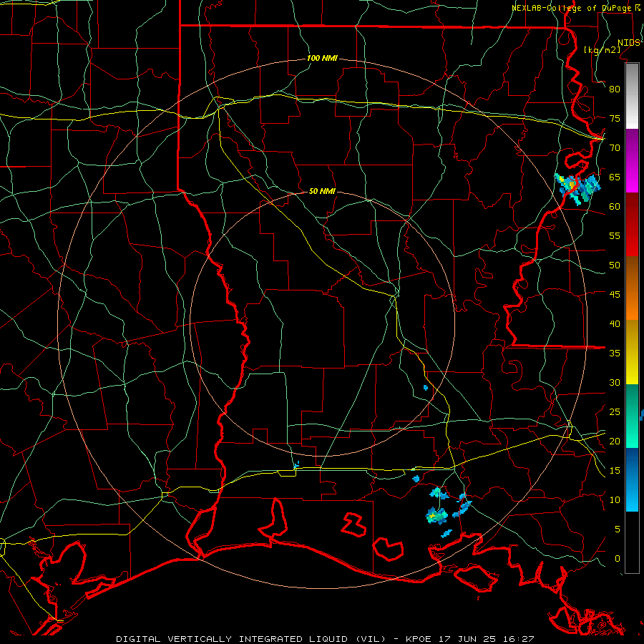Click the 0 value on VIL scale

coord(618,559)
